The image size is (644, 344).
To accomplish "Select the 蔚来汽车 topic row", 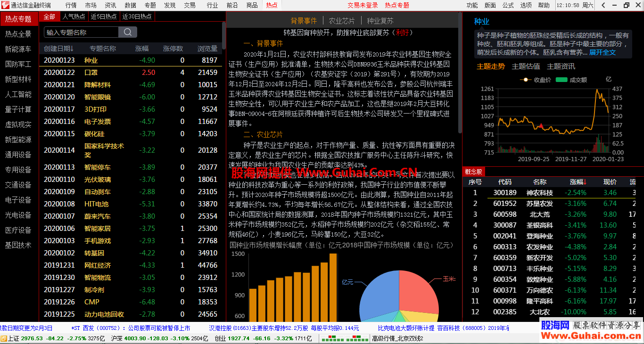I will 131,216.
